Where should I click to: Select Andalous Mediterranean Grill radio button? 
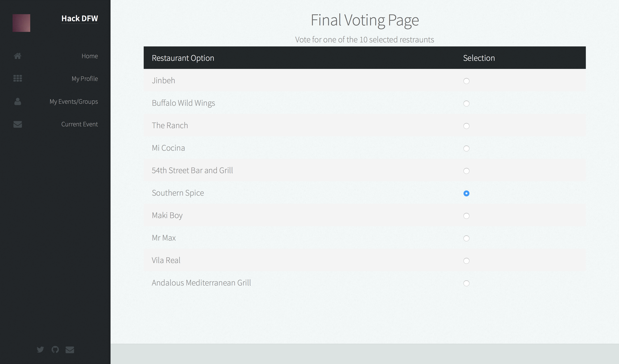tap(466, 283)
